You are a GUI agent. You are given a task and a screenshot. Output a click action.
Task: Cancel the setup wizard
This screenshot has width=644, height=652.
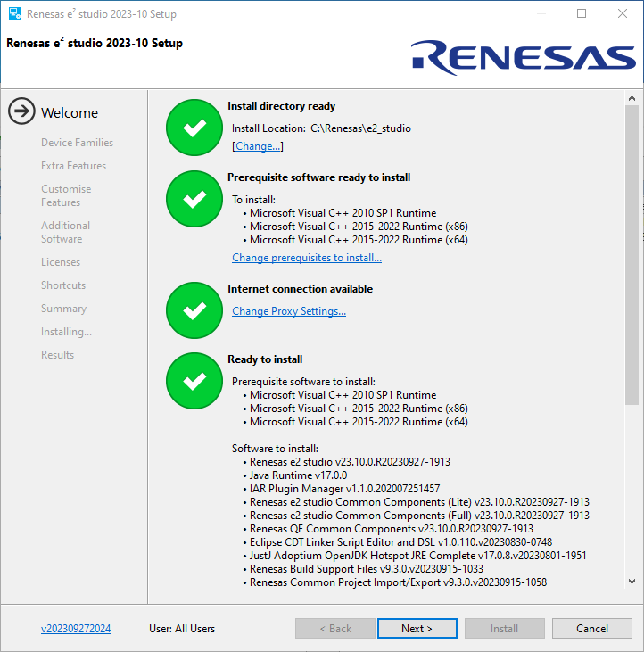click(591, 629)
